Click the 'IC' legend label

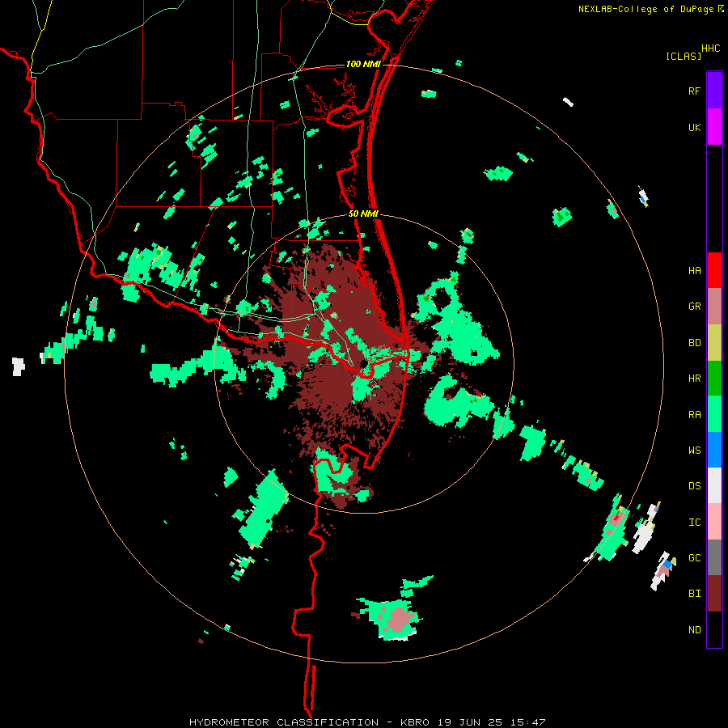point(694,523)
